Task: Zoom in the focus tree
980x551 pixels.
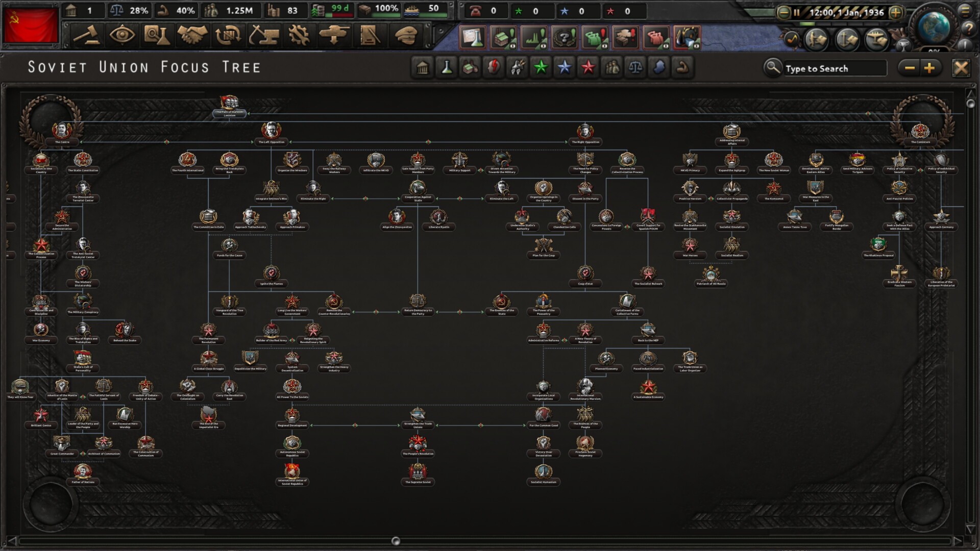Action: pos(929,68)
